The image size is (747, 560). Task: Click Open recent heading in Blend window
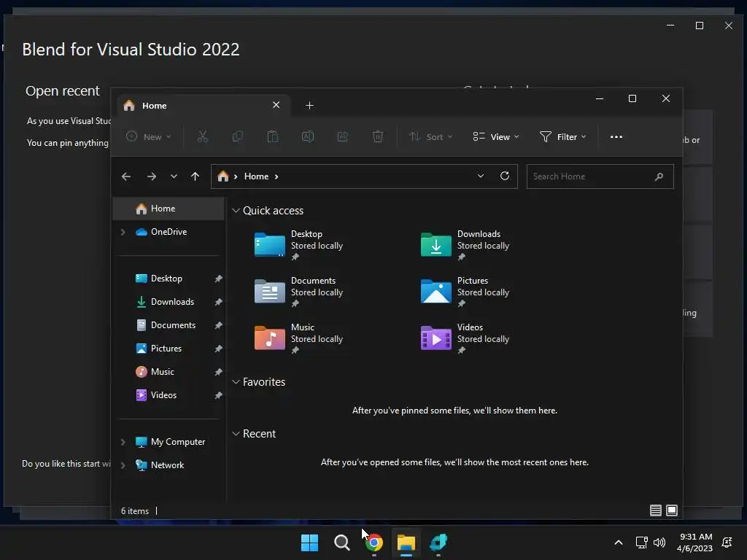(63, 91)
